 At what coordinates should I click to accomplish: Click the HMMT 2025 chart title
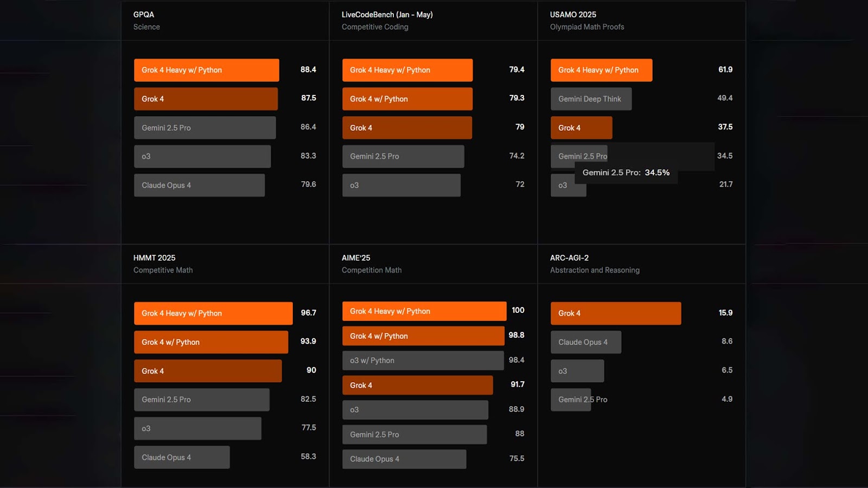[155, 258]
